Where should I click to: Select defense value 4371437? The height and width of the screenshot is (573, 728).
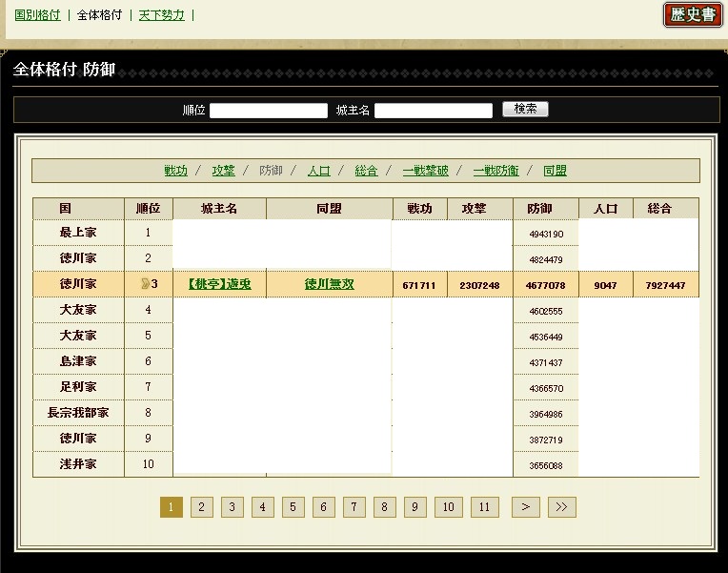tap(546, 362)
